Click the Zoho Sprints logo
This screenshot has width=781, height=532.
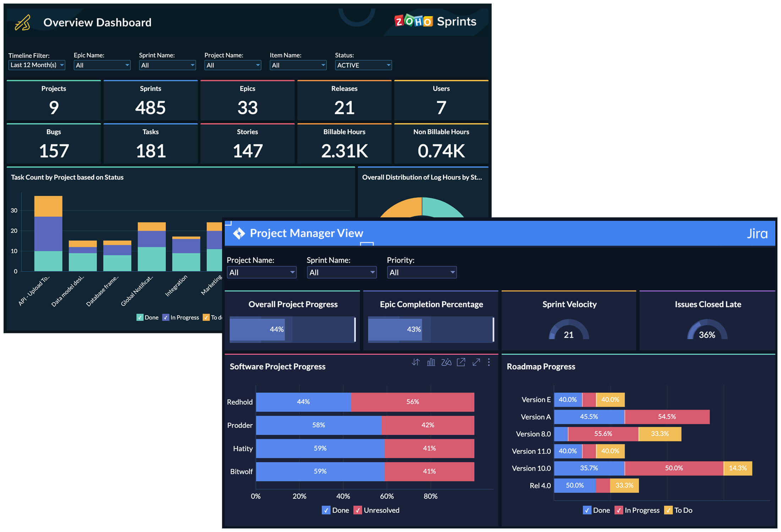(x=435, y=21)
